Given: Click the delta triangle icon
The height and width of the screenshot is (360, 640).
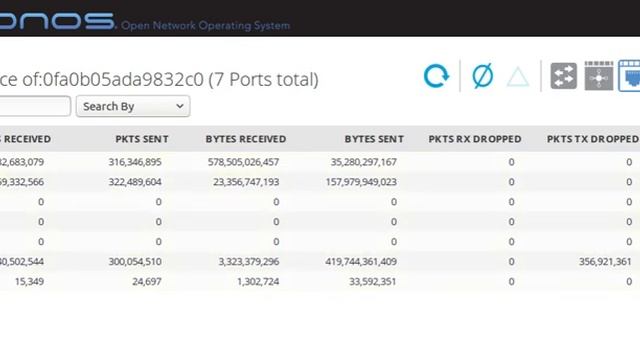Looking at the screenshot, I should 518,77.
